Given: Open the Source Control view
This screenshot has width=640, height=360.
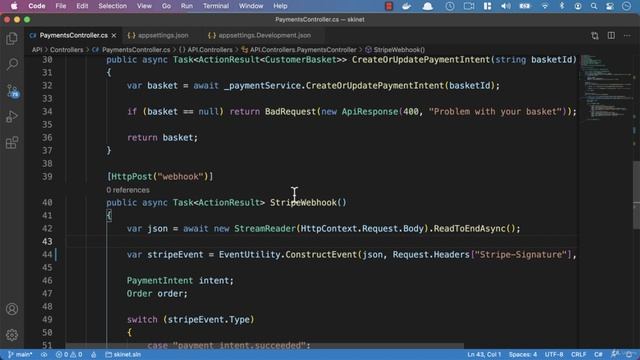Looking at the screenshot, I should point(12,91).
